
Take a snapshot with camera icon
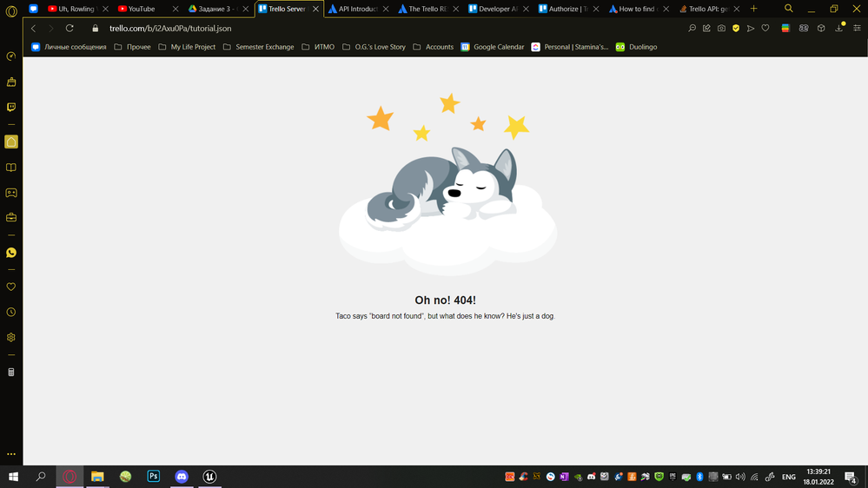pos(721,28)
